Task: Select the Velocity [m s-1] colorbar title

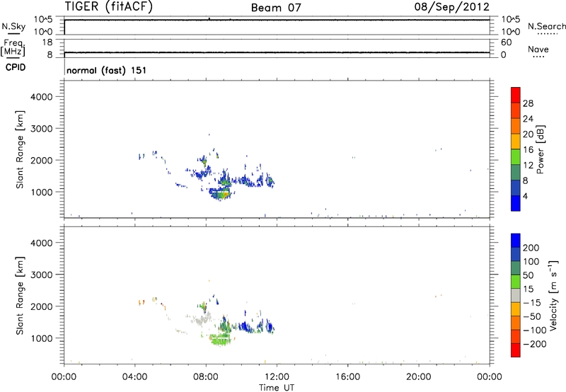Action: pyautogui.click(x=553, y=295)
